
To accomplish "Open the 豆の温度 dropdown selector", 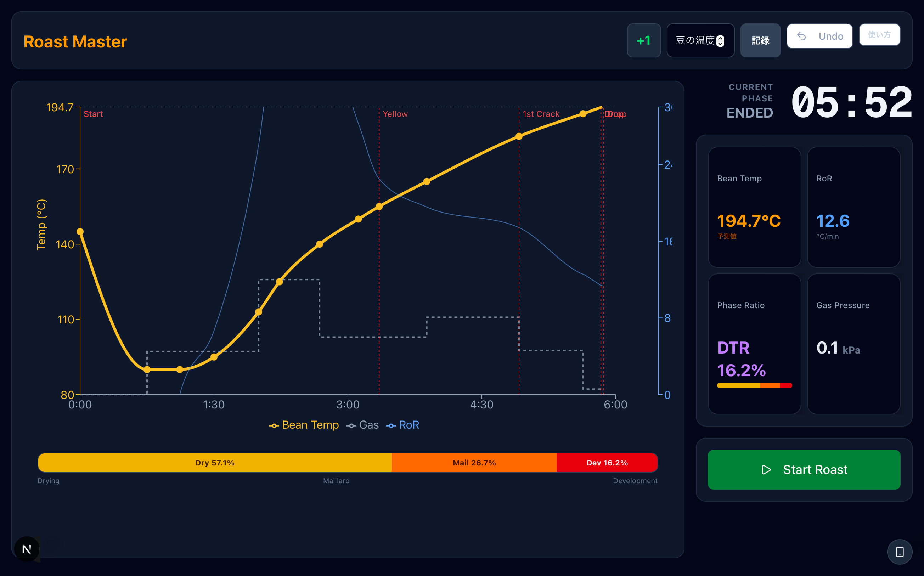I will tap(695, 40).
